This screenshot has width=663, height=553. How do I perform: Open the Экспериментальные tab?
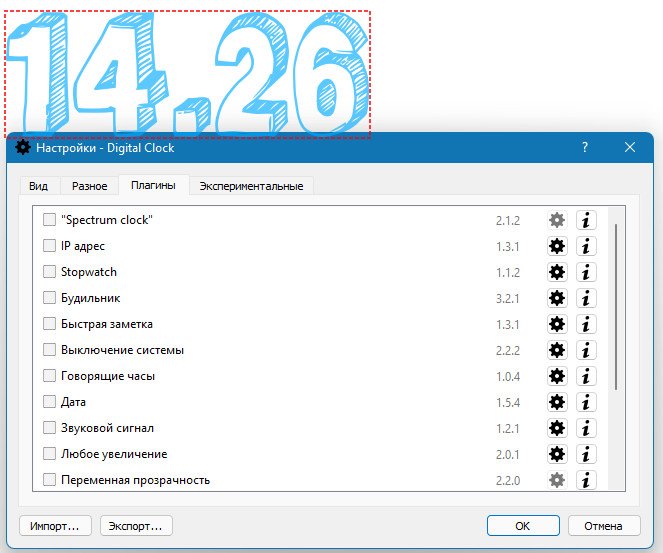(x=251, y=186)
